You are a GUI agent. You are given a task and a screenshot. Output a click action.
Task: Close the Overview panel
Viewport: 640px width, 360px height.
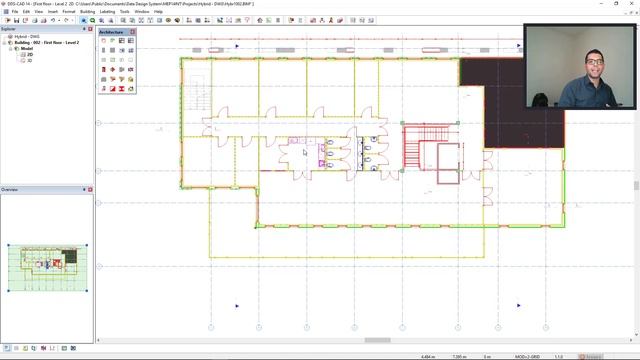(90, 189)
